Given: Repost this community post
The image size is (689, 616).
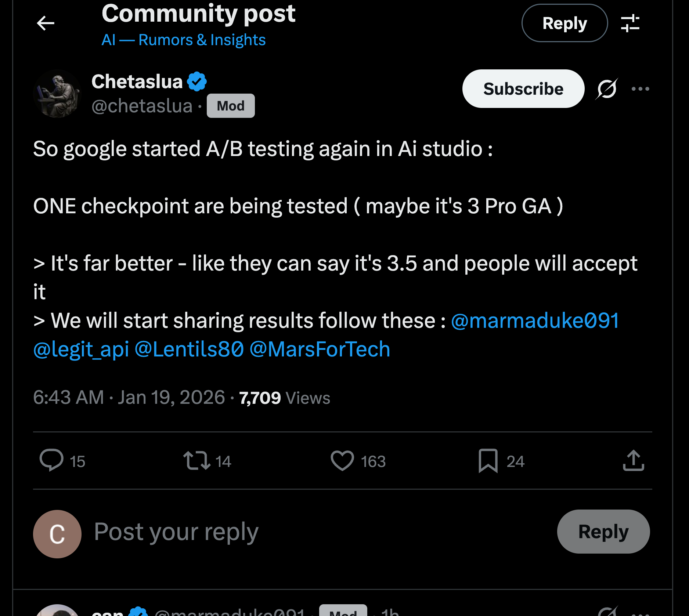Looking at the screenshot, I should pyautogui.click(x=197, y=460).
